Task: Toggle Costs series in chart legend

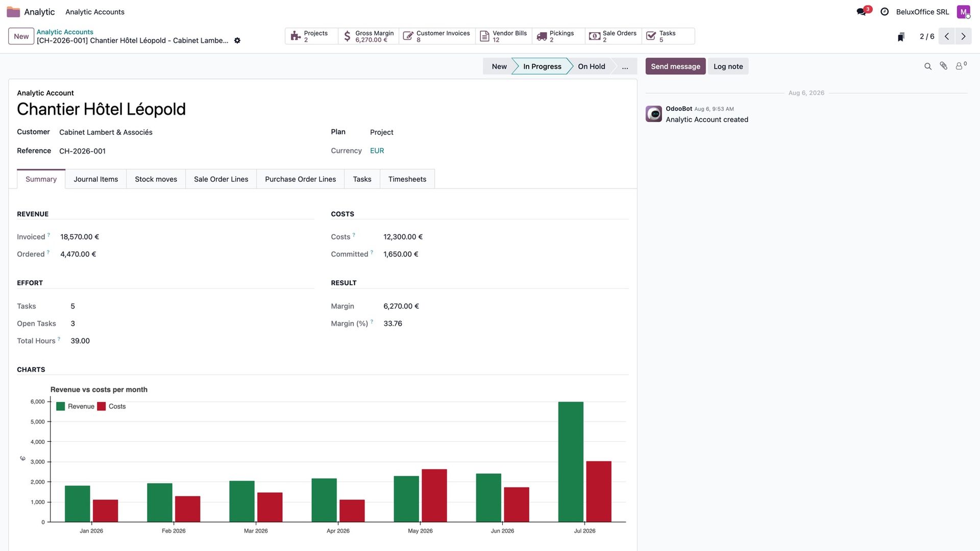Action: tap(111, 407)
